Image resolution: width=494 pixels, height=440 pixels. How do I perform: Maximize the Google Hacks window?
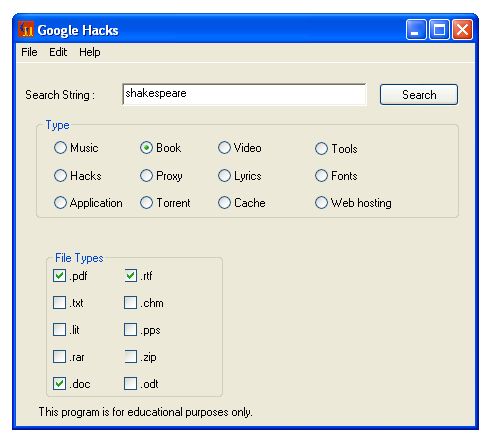point(439,30)
